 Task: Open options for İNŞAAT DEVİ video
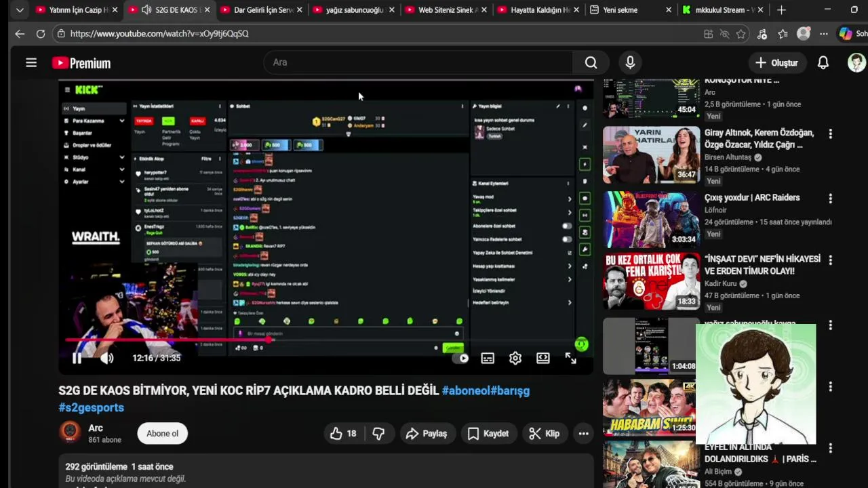tap(830, 260)
